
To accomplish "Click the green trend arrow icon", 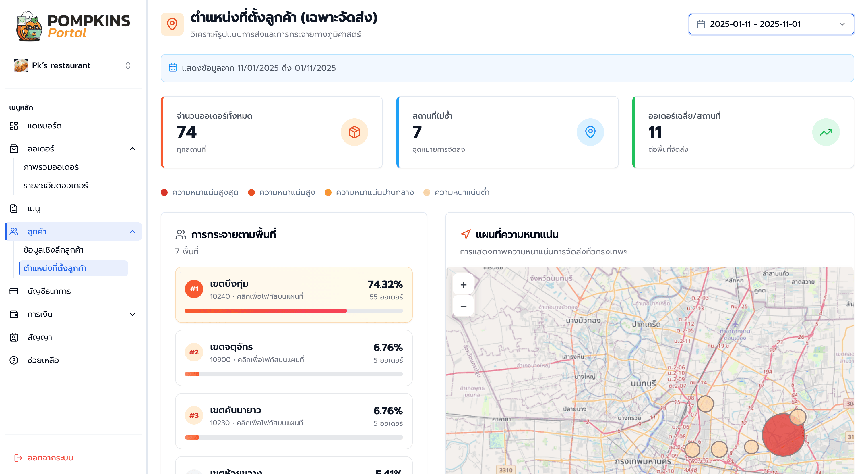I will click(826, 132).
